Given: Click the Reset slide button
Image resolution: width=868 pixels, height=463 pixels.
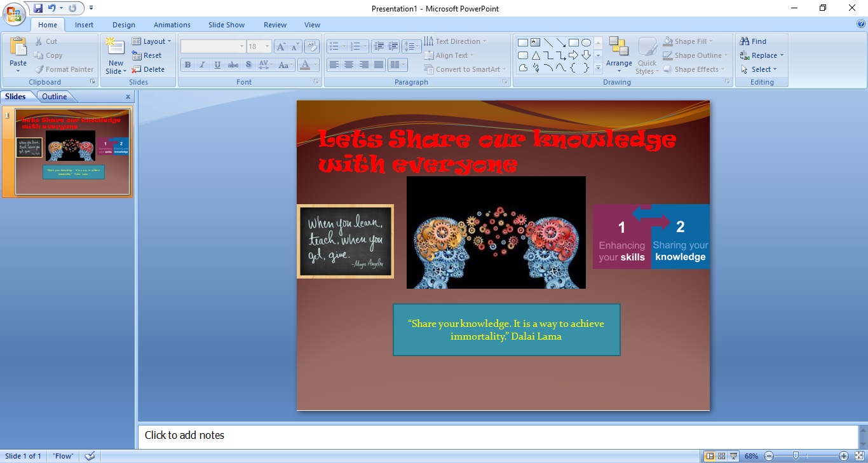Looking at the screenshot, I should [x=147, y=55].
